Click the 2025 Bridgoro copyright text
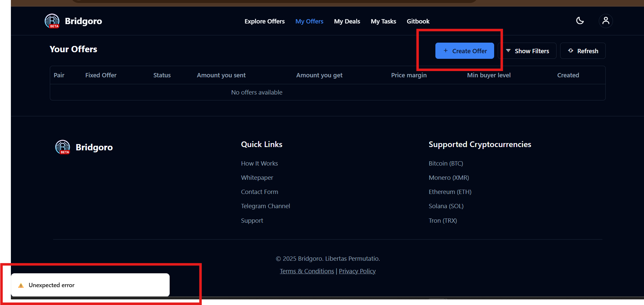The image size is (644, 305). [x=328, y=259]
